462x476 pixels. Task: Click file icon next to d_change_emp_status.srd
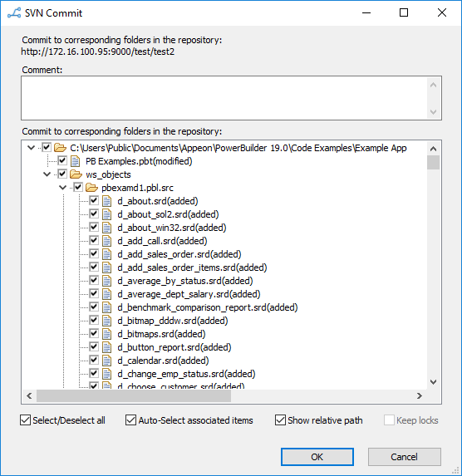106,374
